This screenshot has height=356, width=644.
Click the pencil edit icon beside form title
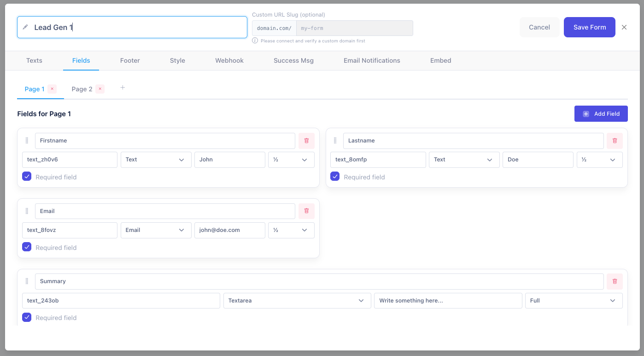point(25,27)
